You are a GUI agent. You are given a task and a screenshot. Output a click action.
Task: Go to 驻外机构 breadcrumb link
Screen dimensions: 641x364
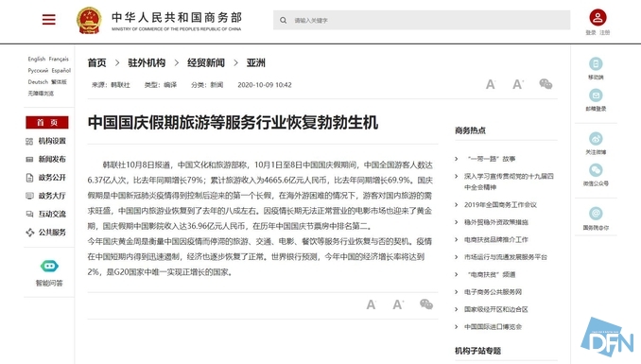click(x=147, y=62)
